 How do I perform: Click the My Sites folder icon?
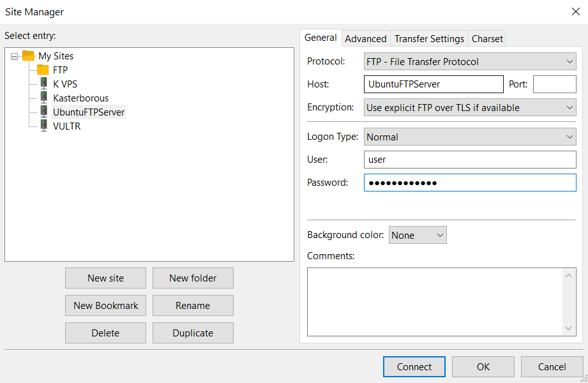[28, 56]
